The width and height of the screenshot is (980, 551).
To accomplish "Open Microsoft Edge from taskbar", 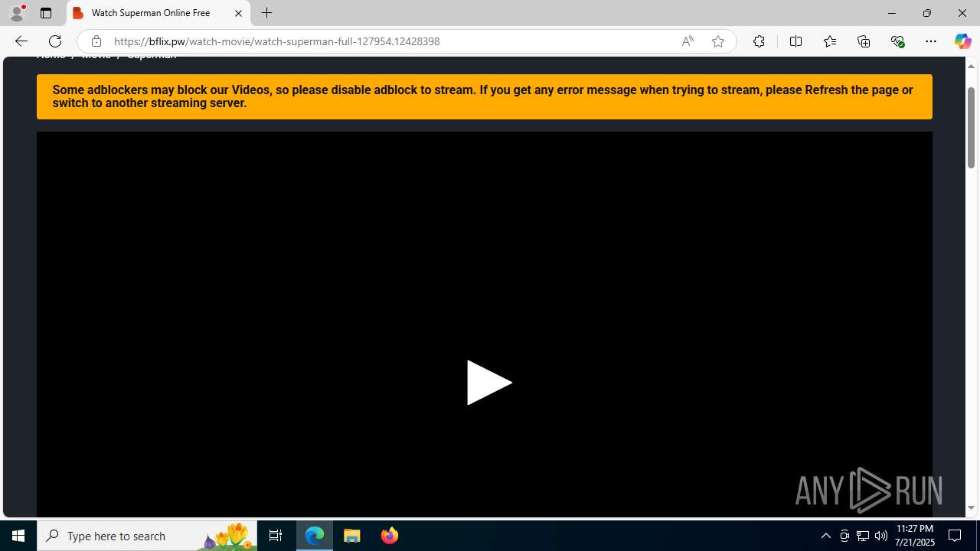I will pyautogui.click(x=315, y=536).
